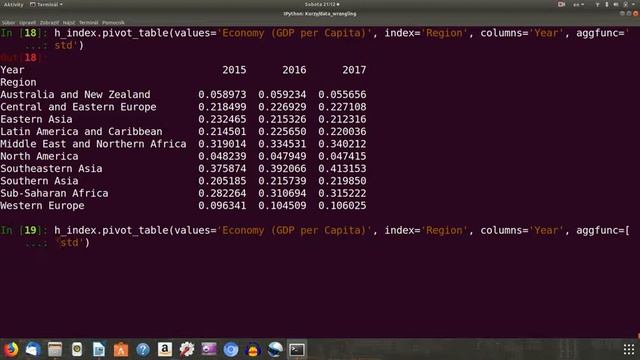The height and width of the screenshot is (360, 640).
Task: Open the volume icon in the top bar
Action: [x=616, y=4]
